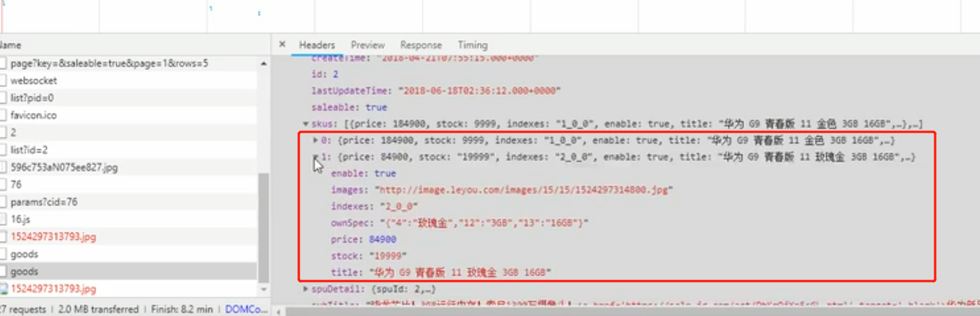Click the left arrow of horizontal scrollbar
The image size is (980, 316).
click(279, 311)
